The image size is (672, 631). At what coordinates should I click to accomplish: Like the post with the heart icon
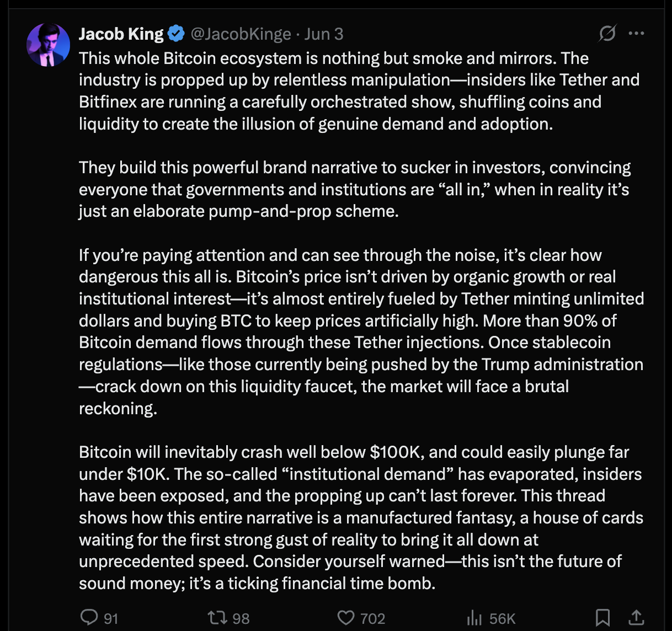click(346, 617)
